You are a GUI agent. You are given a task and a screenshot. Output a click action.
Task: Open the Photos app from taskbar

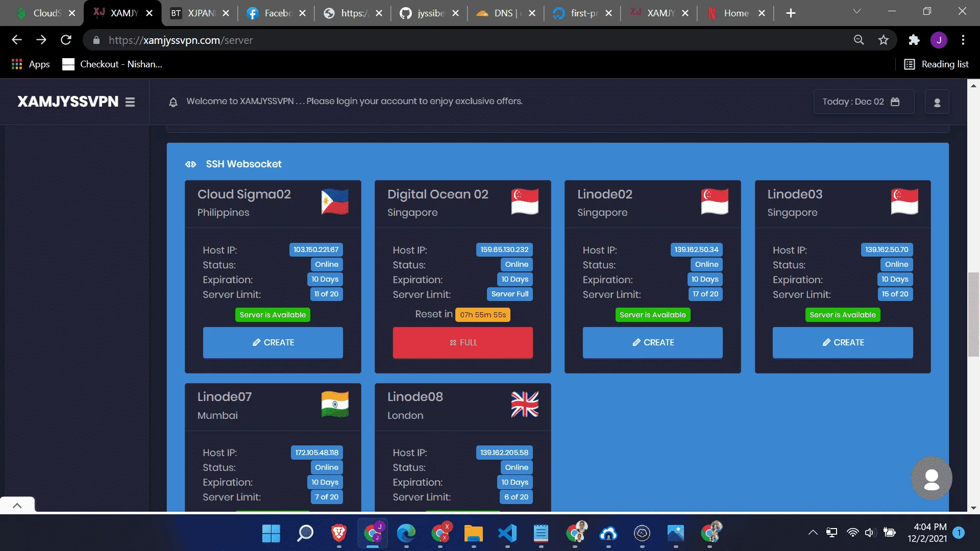676,533
